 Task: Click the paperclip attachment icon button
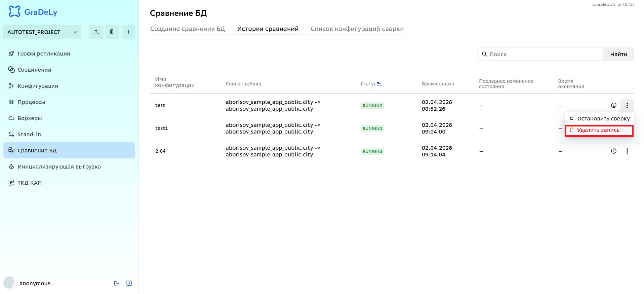112,32
